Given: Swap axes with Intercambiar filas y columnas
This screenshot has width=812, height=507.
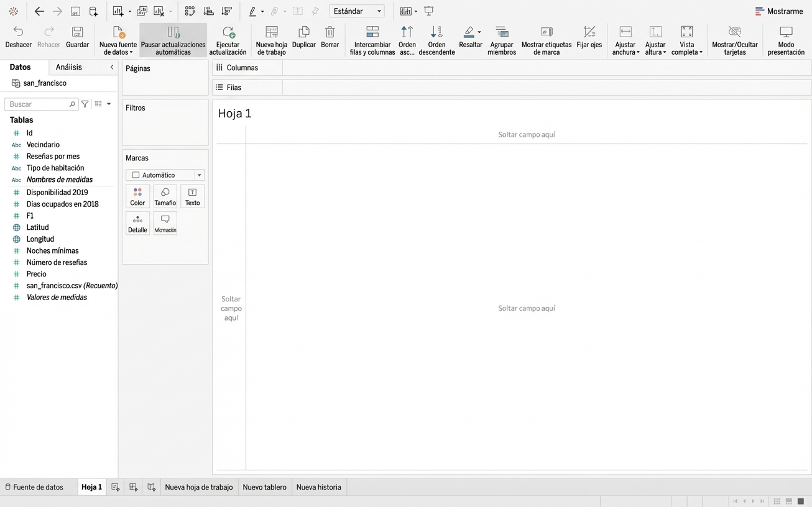Looking at the screenshot, I should point(372,32).
